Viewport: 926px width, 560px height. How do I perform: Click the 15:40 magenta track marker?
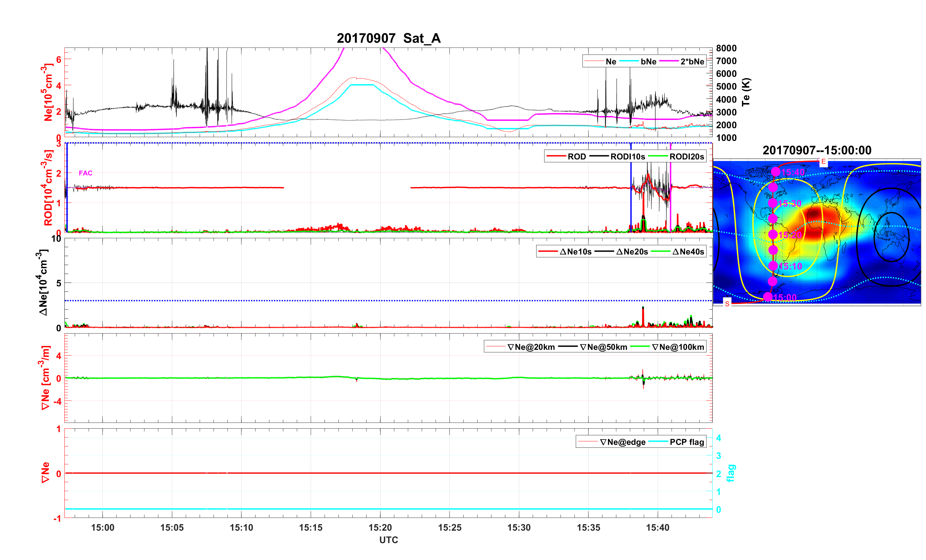click(775, 172)
